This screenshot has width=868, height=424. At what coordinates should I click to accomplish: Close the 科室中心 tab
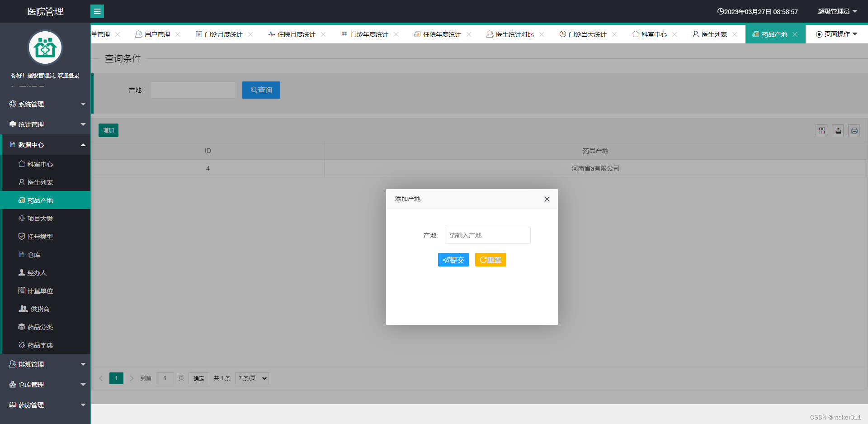point(675,34)
